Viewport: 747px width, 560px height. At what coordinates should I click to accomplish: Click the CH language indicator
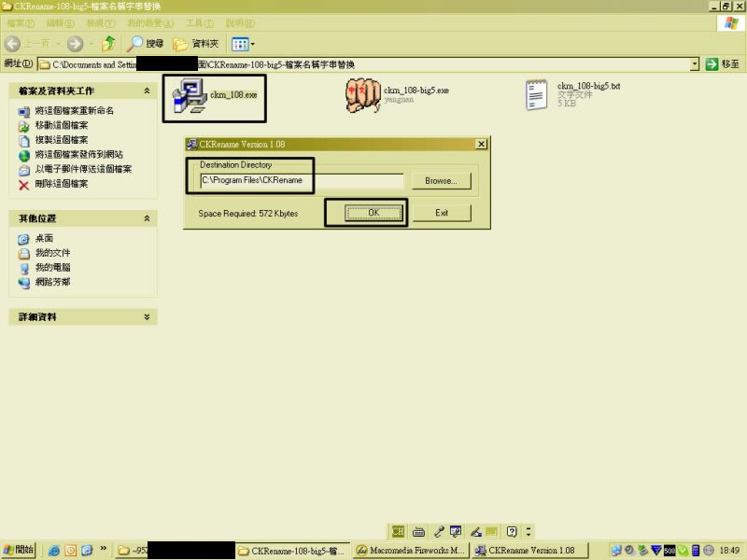click(x=398, y=531)
